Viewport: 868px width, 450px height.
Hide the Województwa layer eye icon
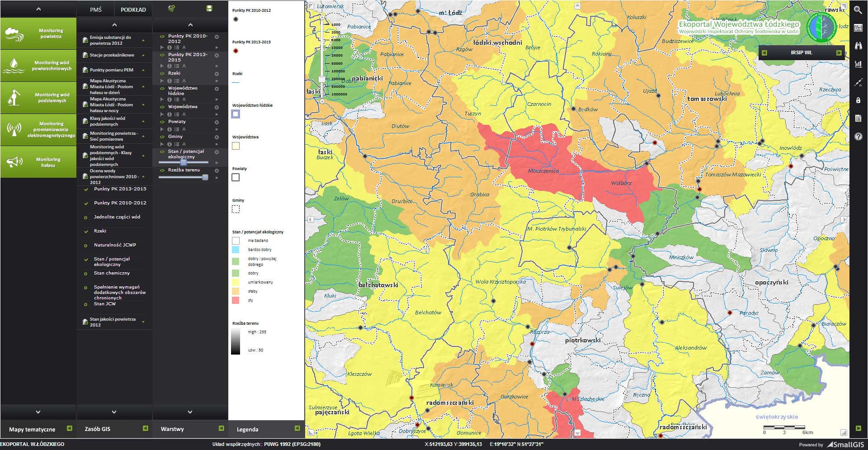coord(162,107)
